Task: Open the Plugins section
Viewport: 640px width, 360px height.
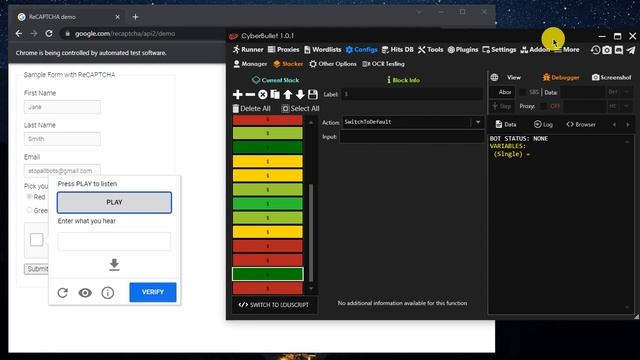Action: point(463,49)
